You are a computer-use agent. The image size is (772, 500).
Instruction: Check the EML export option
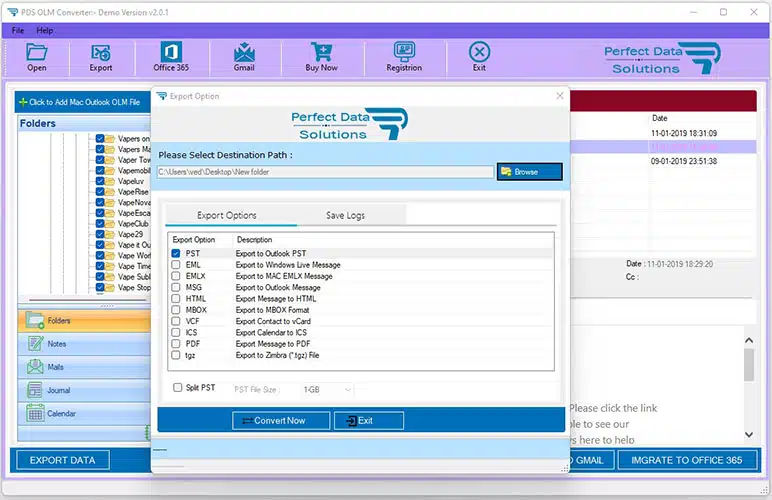click(x=176, y=265)
